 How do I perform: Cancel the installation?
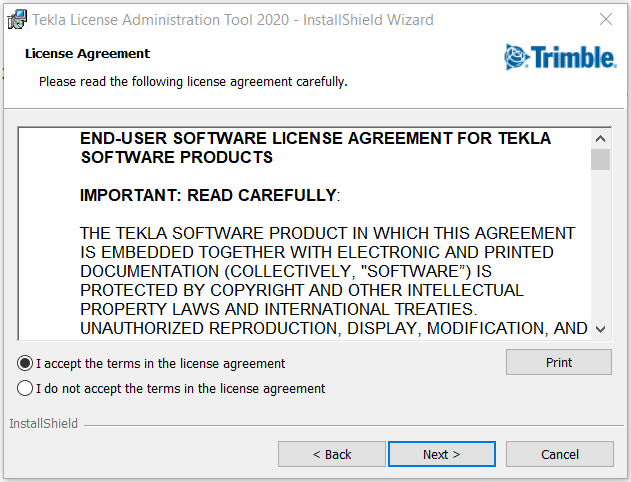coord(559,454)
